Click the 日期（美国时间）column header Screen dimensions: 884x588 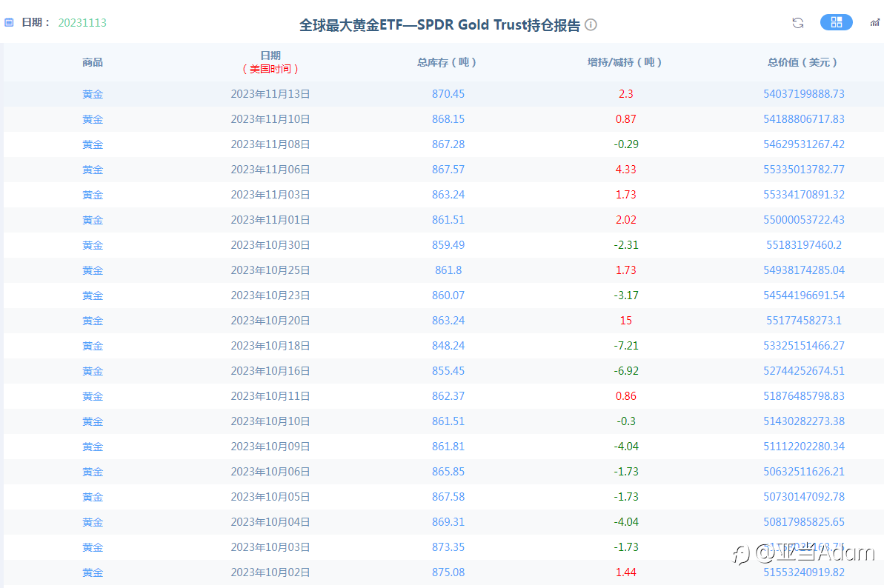pos(270,62)
